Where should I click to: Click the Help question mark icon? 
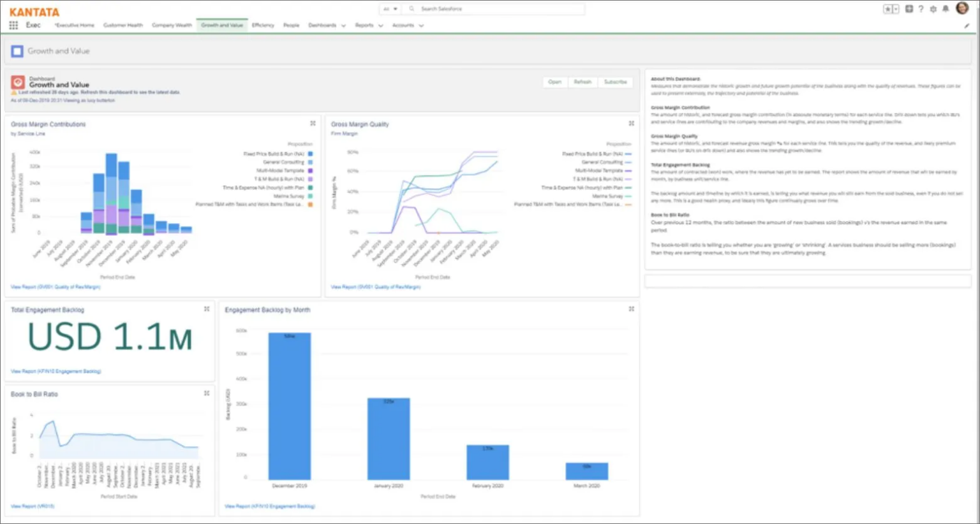[x=921, y=9]
